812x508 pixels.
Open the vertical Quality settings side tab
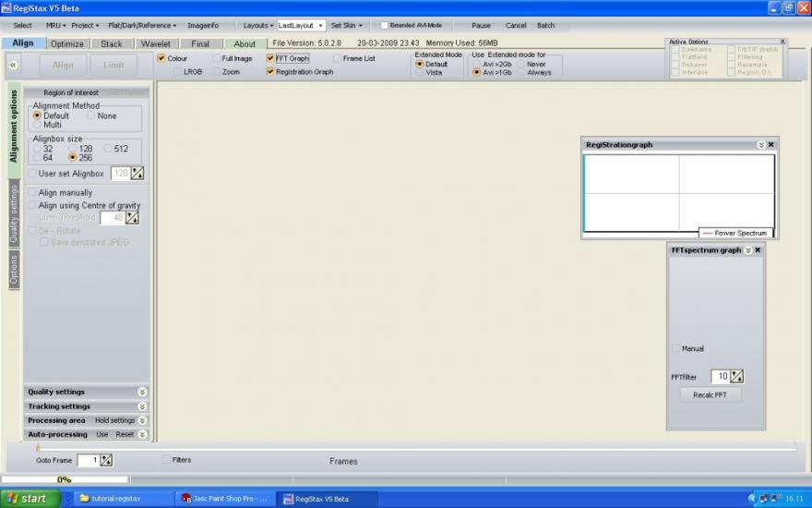14,213
